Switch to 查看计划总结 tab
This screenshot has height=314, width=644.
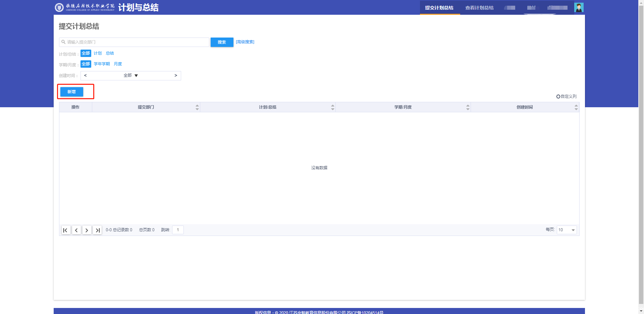479,8
